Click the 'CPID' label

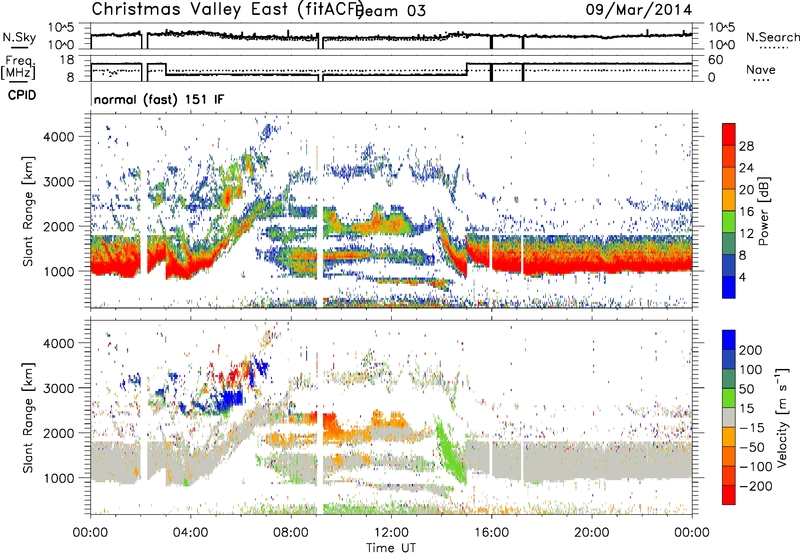coord(22,95)
